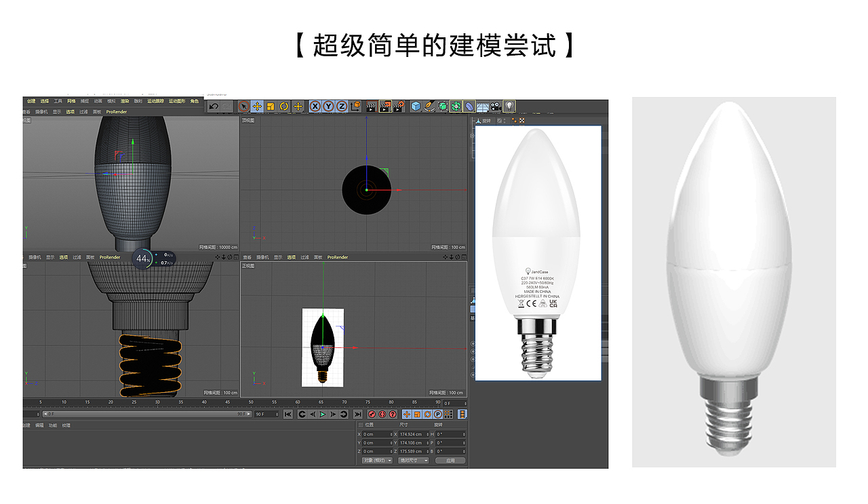Toggle scale keyframe recording
The image size is (868, 504).
417,414
